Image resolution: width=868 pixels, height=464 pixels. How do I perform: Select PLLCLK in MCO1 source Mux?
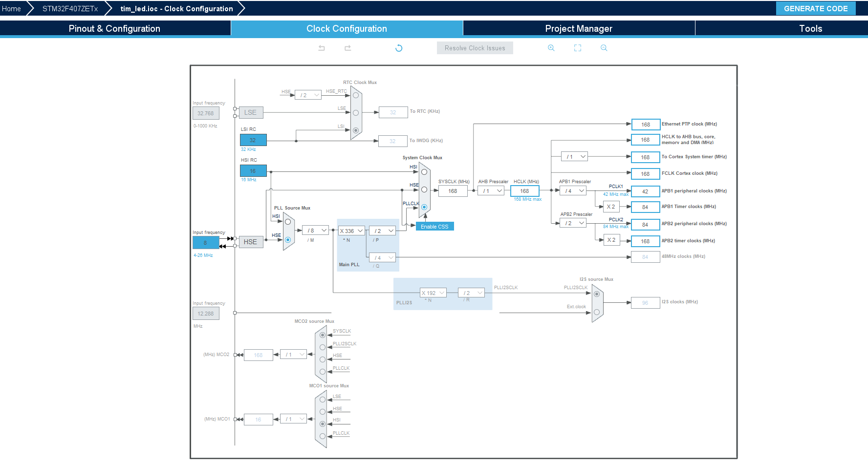tap(323, 436)
